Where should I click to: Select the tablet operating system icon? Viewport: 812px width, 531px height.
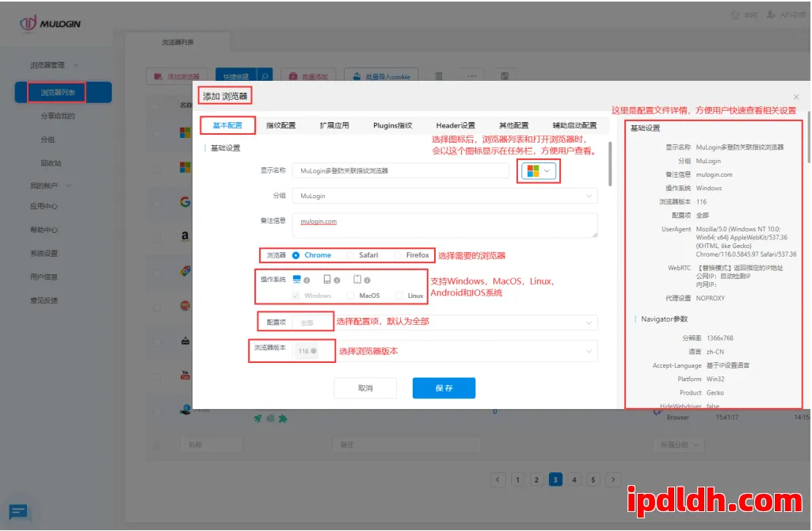coord(356,279)
